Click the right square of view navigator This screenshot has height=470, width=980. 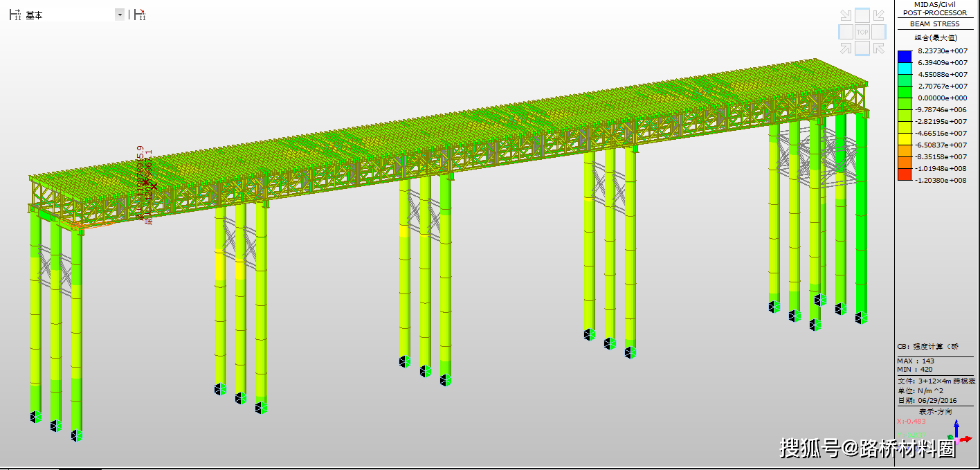[878, 32]
